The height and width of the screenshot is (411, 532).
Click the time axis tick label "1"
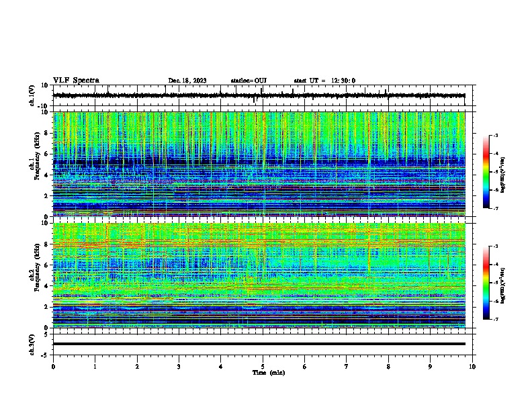(95, 367)
